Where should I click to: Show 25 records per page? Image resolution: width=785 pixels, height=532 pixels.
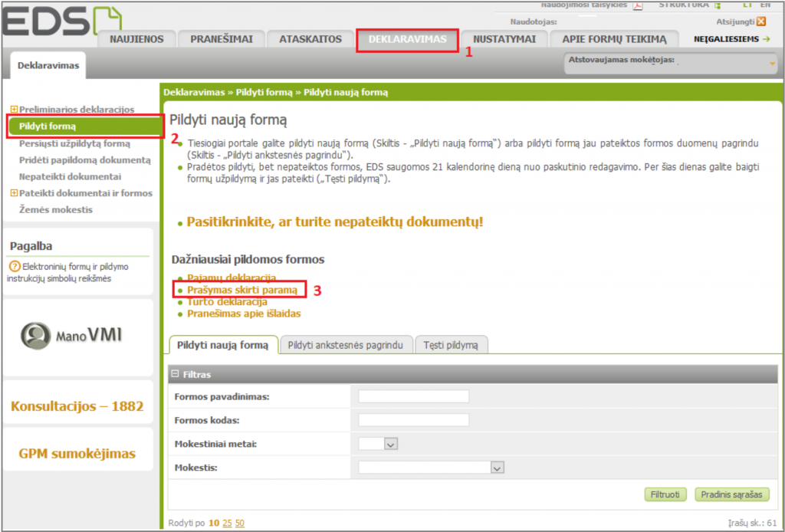click(227, 523)
